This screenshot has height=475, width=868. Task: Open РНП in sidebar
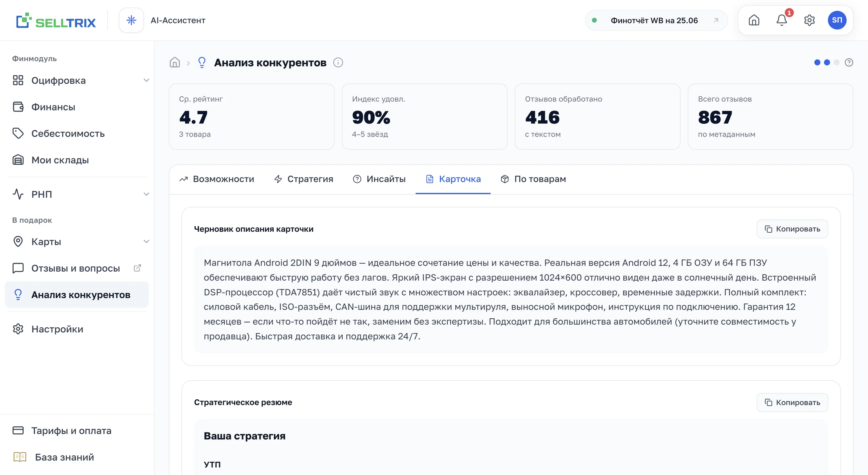(x=77, y=194)
